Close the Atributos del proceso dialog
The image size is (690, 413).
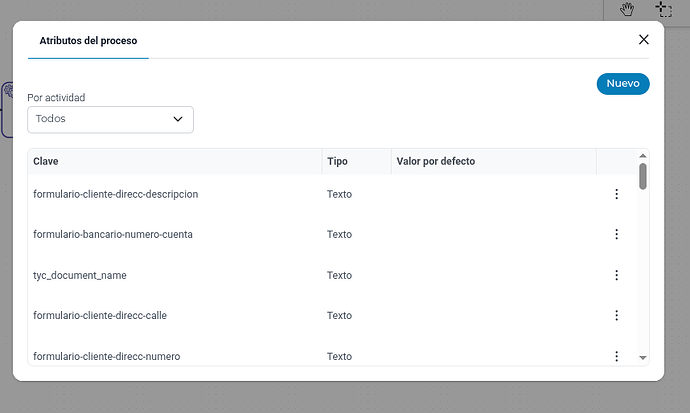point(644,40)
